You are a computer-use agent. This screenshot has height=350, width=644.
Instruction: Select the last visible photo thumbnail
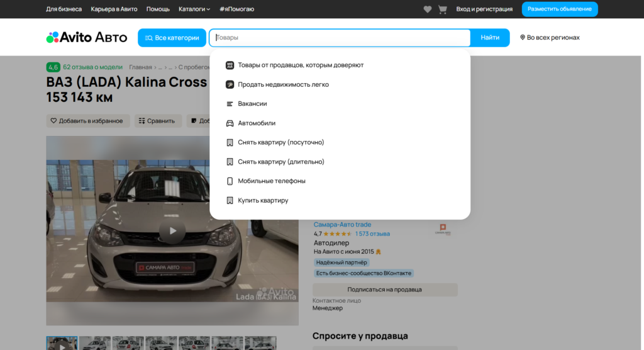point(260,344)
